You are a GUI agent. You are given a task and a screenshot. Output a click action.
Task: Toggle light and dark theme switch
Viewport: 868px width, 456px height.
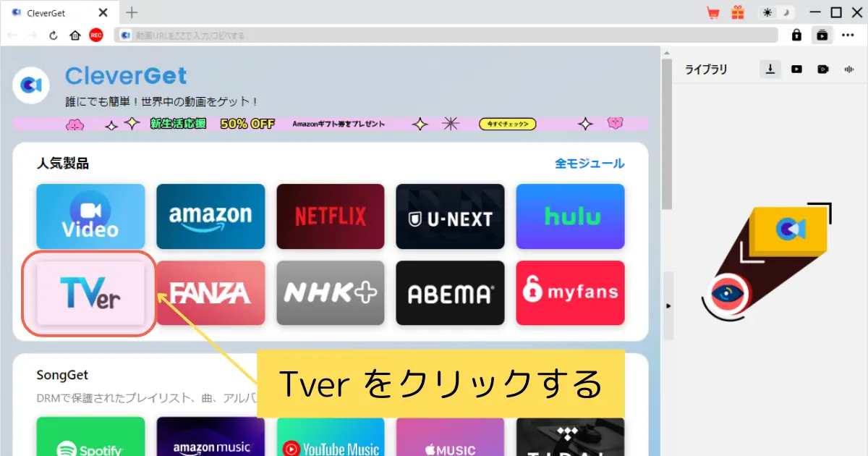tap(775, 12)
